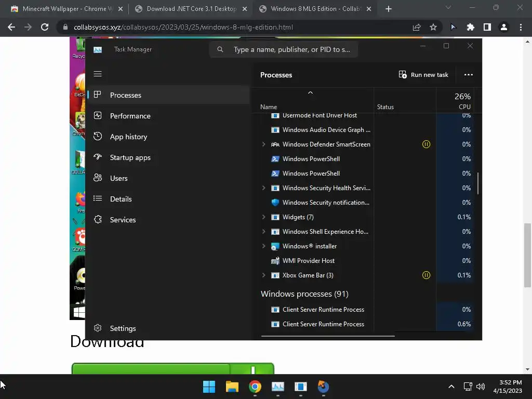Sort by the Status column header
This screenshot has width=532, height=399.
point(405,101)
